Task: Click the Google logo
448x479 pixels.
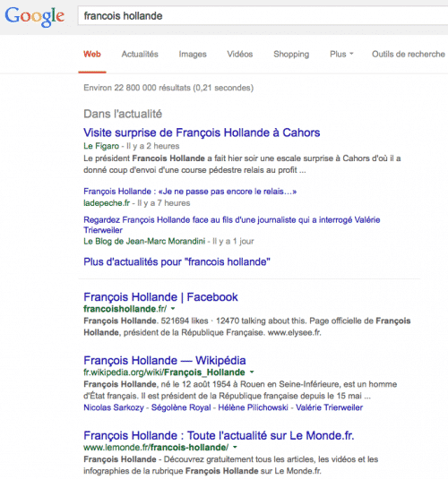Action: coord(35,17)
